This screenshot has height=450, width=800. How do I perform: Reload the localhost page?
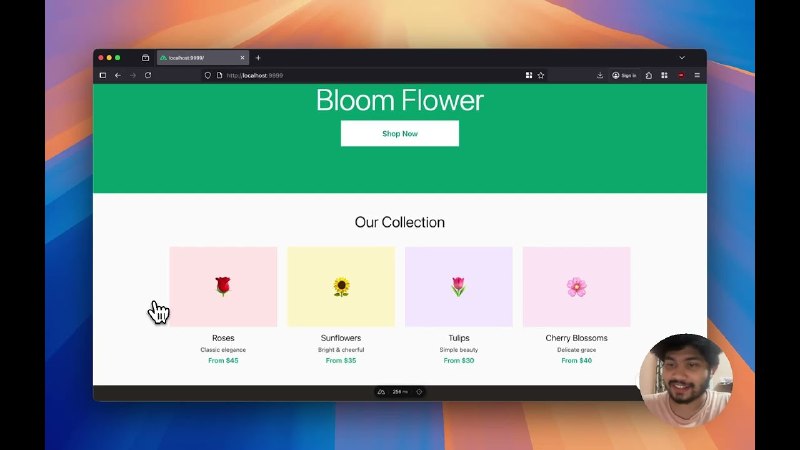pos(148,75)
